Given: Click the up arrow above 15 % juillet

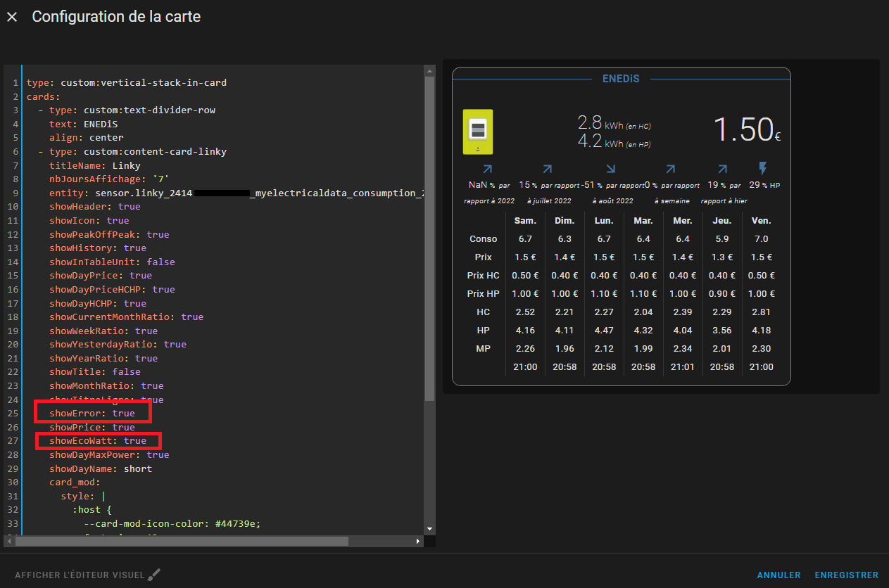Looking at the screenshot, I should (x=547, y=170).
